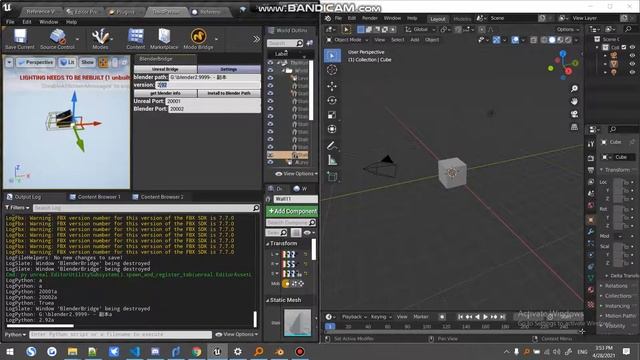Open Marketplace from Unreal toolbar
Screen dimensions: 640x360
coord(164,39)
